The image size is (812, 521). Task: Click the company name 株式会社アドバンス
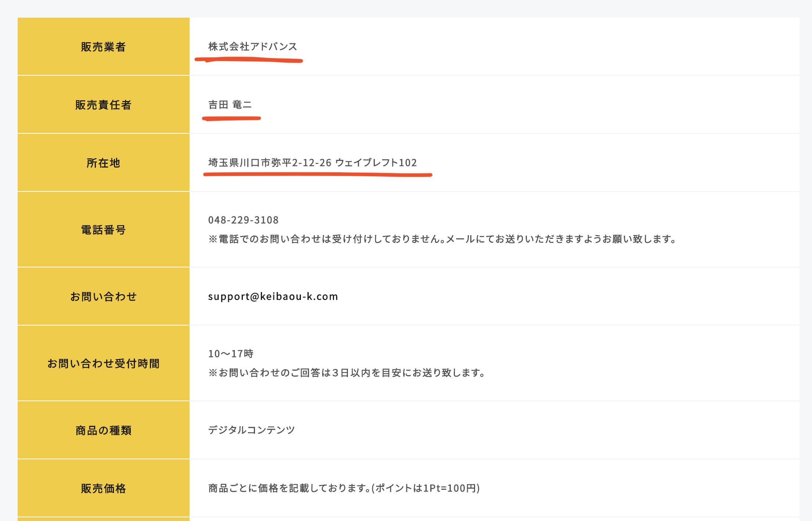click(x=252, y=47)
